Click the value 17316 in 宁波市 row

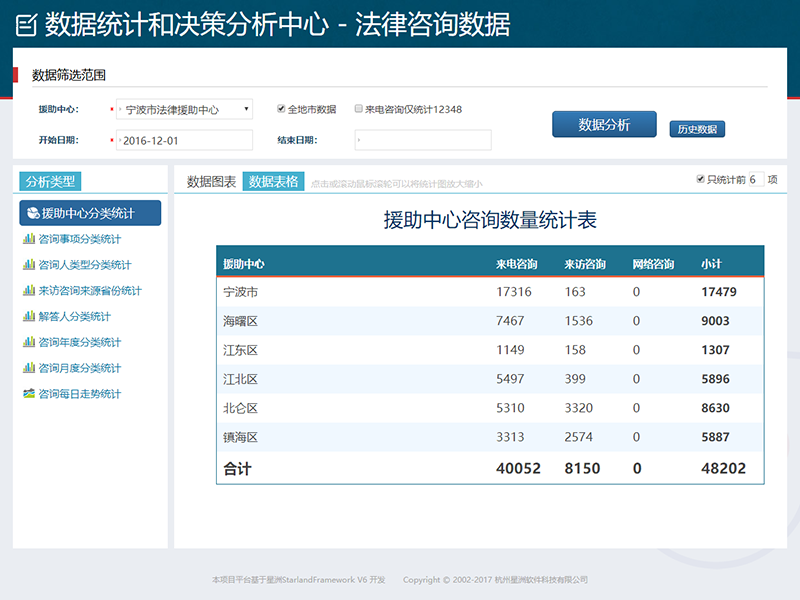coord(514,292)
